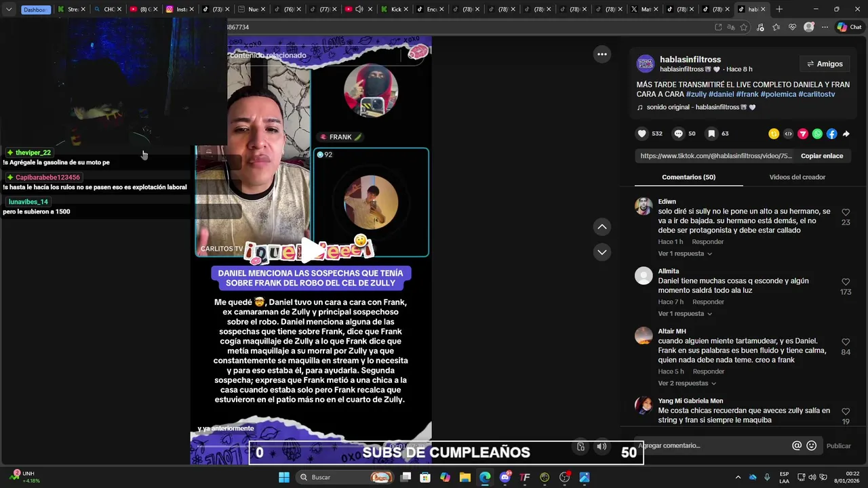Go to previous video with up arrow
The width and height of the screenshot is (868, 488).
[x=602, y=226]
